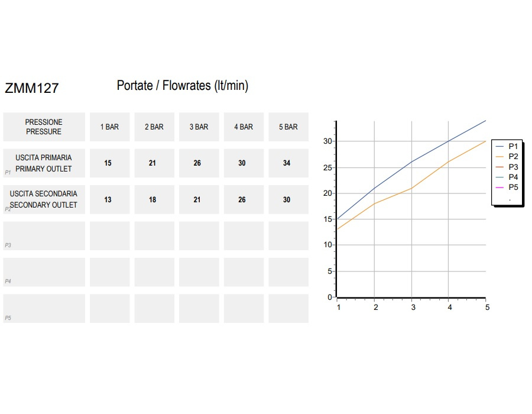This screenshot has height=414, width=532.
Task: Select the USCITA SECONDARIA row label
Action: pos(44,199)
